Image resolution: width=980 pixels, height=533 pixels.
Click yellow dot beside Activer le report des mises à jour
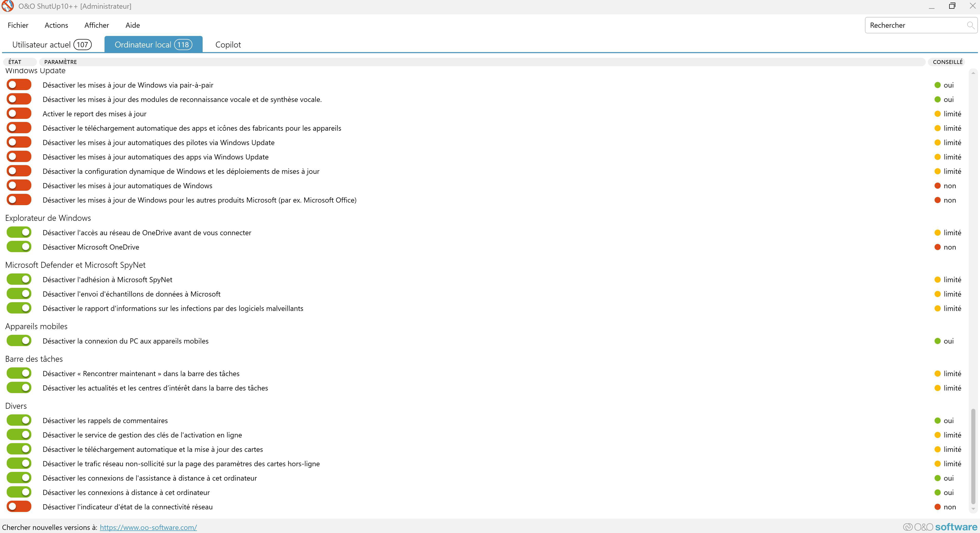click(937, 114)
